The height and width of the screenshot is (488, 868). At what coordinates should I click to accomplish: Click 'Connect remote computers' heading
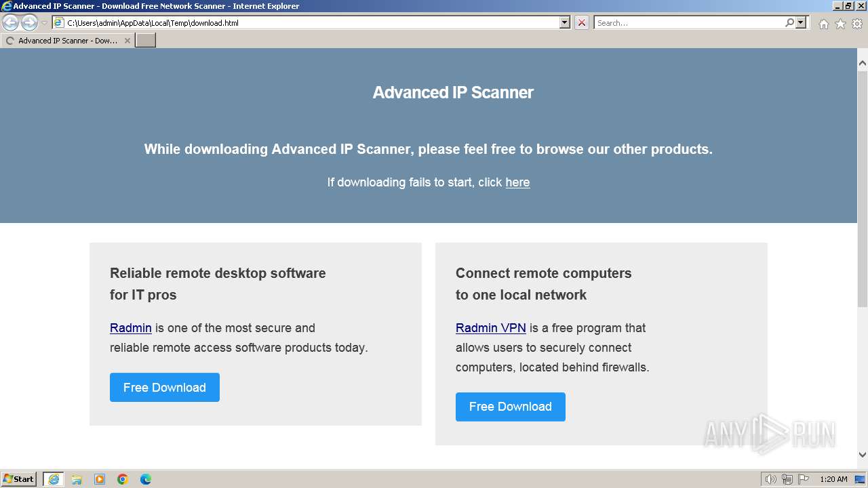tap(544, 273)
